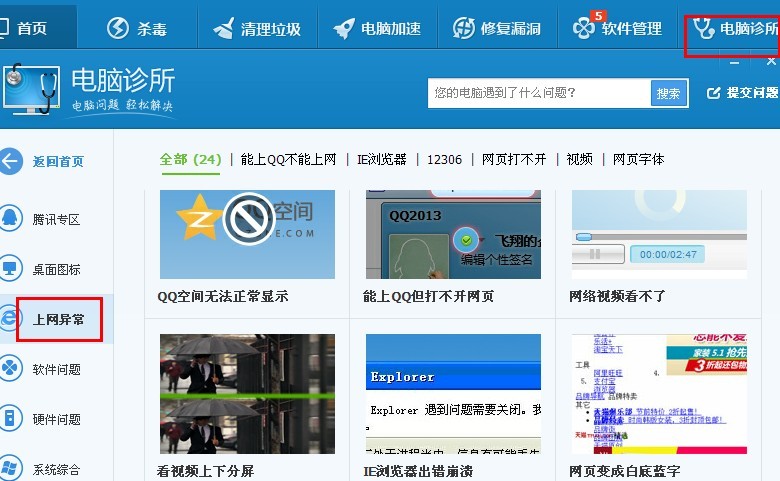
Task: Open QQ空间无法正常显示 thumbnail
Action: 247,234
